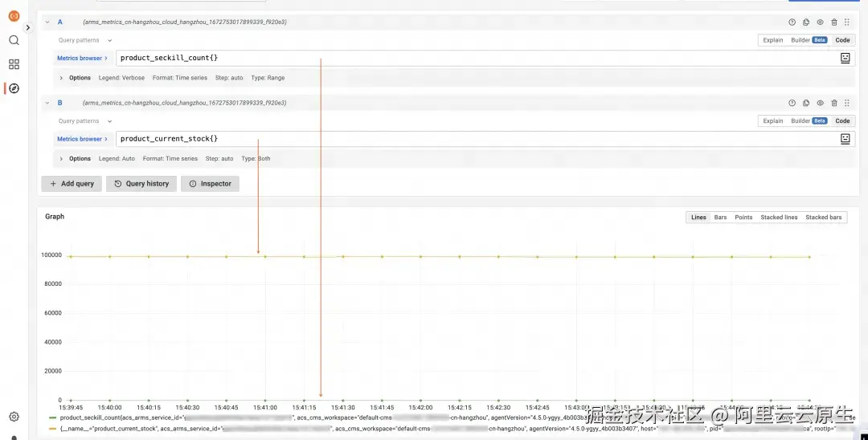Click query B data source name text

(x=184, y=103)
